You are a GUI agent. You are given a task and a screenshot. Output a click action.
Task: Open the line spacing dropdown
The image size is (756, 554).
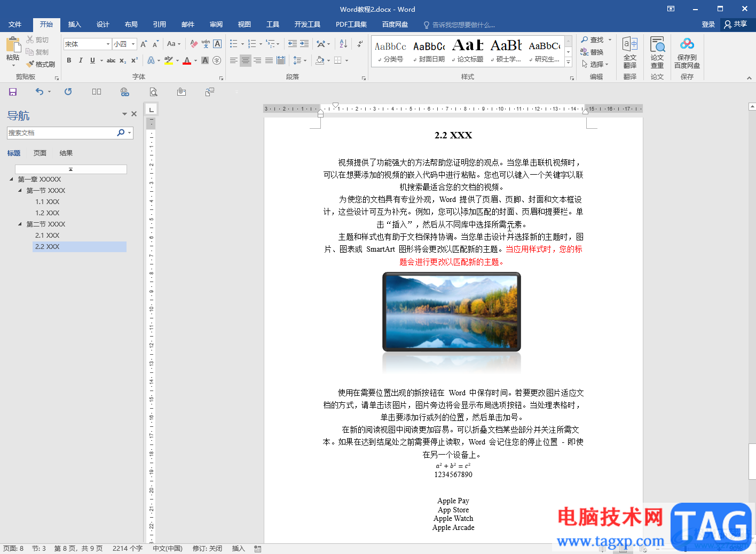(300, 60)
